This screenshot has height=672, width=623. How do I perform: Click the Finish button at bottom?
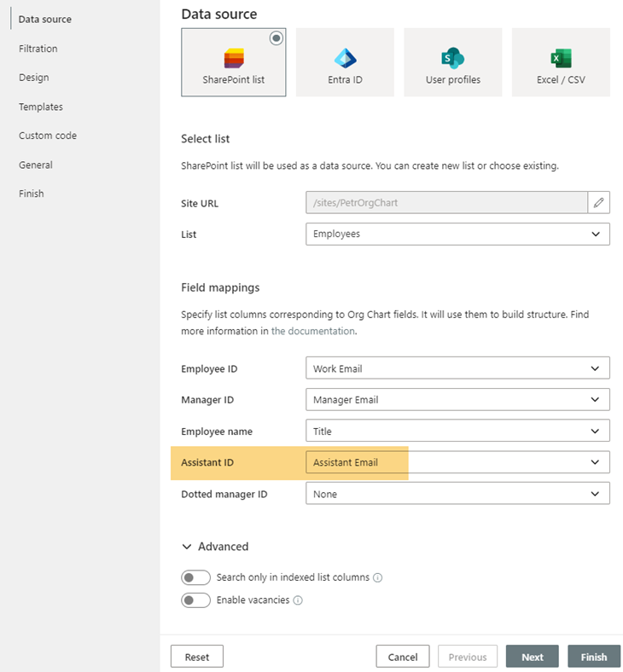(594, 657)
